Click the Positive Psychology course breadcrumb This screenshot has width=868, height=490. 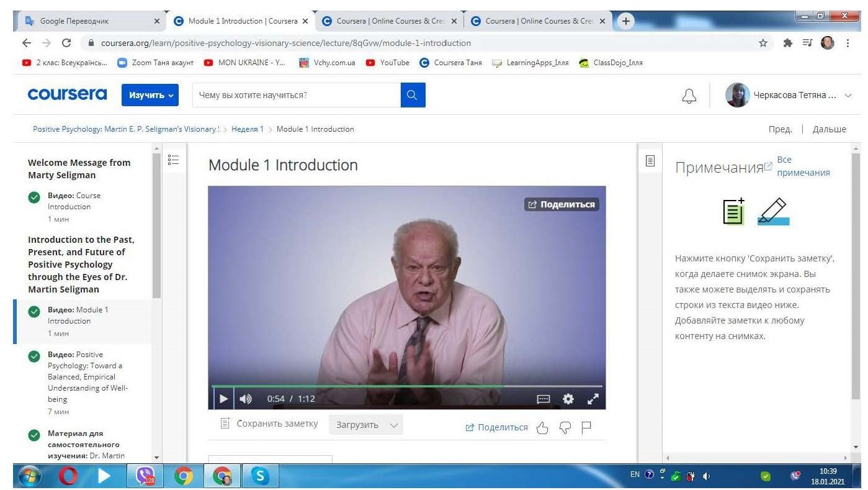[126, 129]
